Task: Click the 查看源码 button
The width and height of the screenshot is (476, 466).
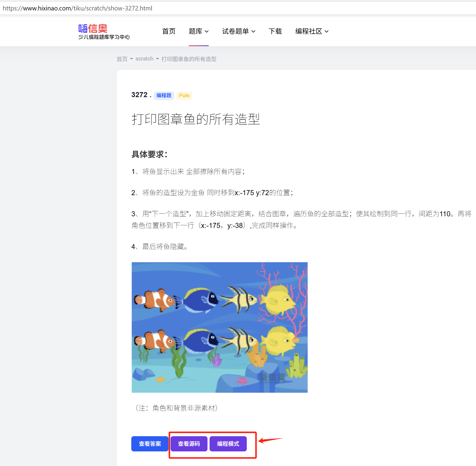Action: coord(189,444)
